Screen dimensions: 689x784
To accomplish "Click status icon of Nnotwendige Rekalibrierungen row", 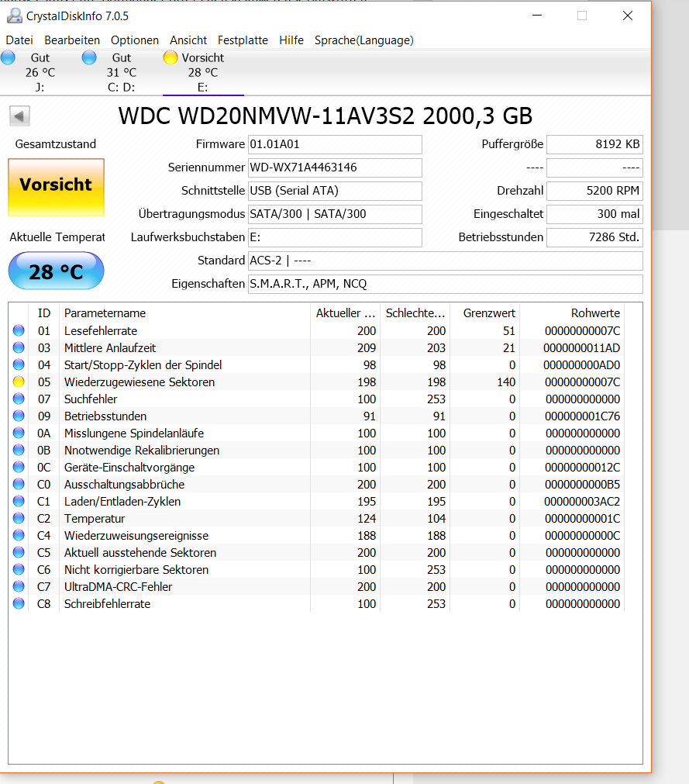I will 19,450.
